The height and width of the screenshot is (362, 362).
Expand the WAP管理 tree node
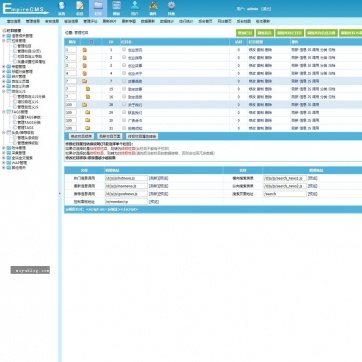click(4, 163)
